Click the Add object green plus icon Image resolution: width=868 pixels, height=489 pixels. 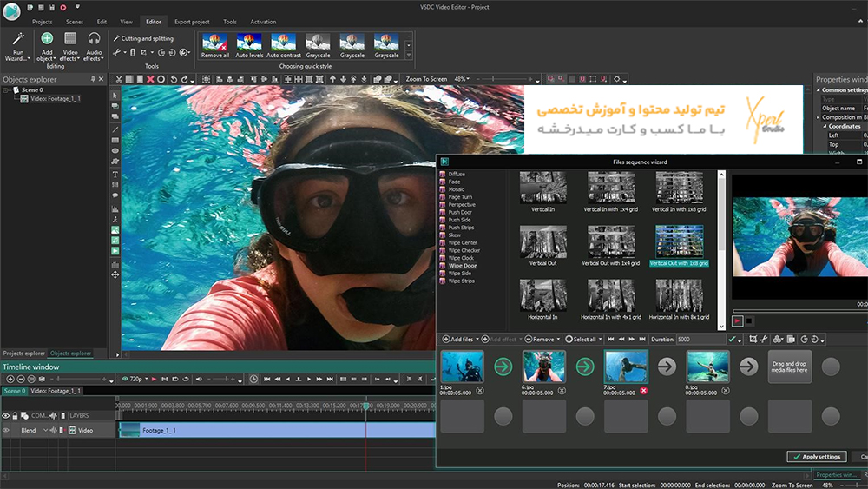coord(47,38)
